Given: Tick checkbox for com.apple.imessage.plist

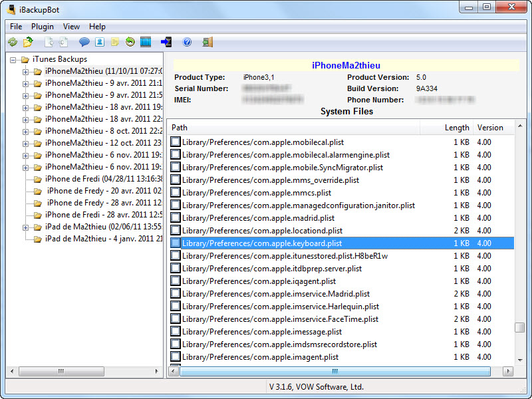Looking at the screenshot, I should (x=176, y=331).
